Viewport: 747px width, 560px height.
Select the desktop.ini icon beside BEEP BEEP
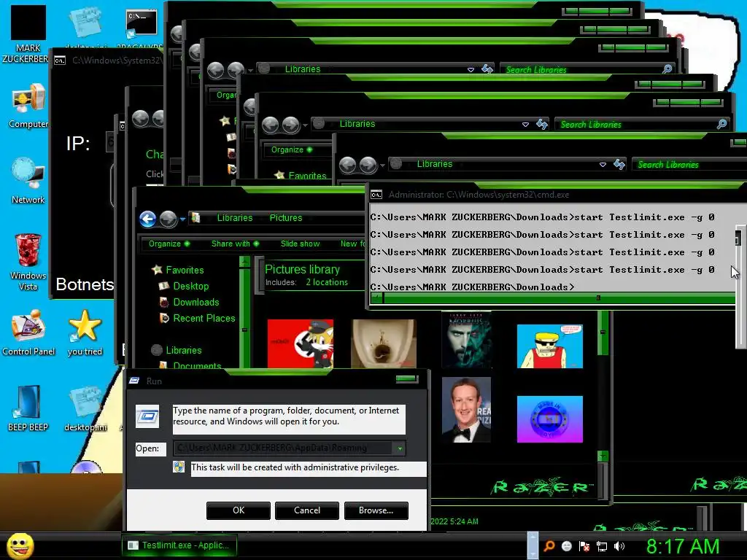85,408
